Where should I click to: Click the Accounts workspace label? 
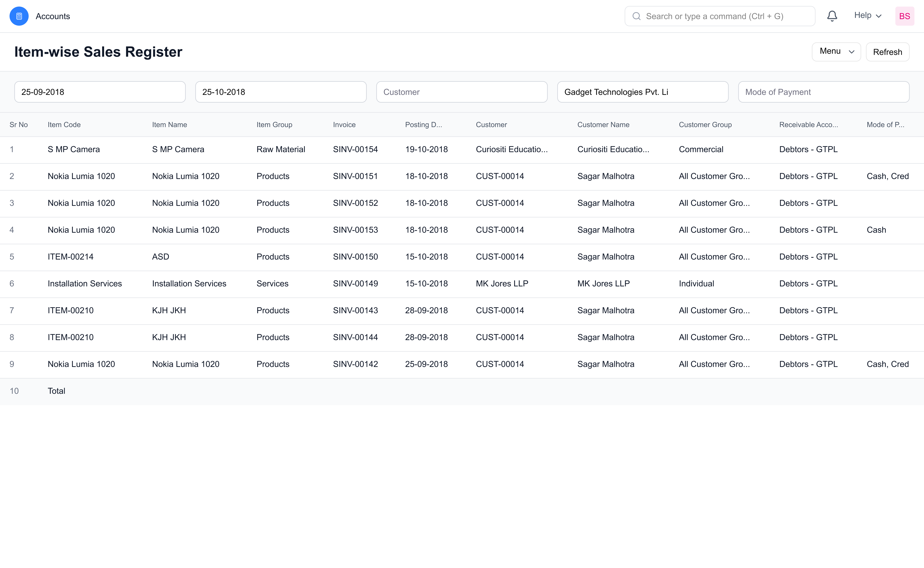click(53, 16)
